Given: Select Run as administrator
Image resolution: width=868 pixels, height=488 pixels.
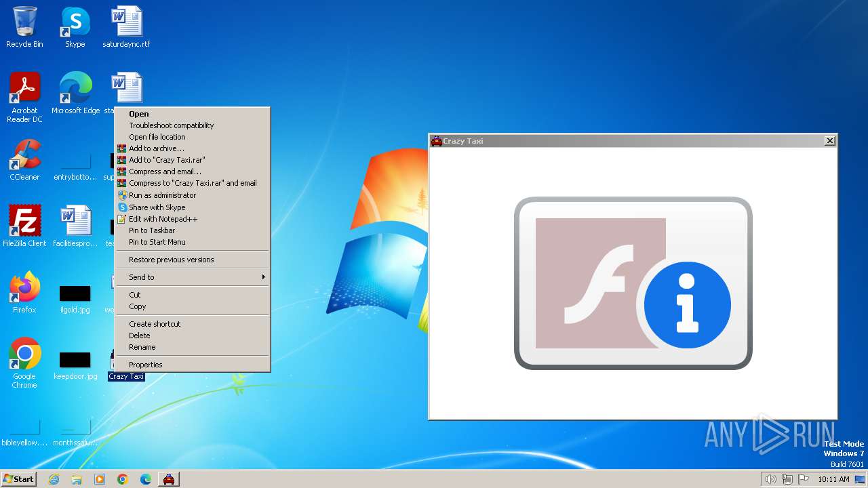Looking at the screenshot, I should pyautogui.click(x=193, y=195).
